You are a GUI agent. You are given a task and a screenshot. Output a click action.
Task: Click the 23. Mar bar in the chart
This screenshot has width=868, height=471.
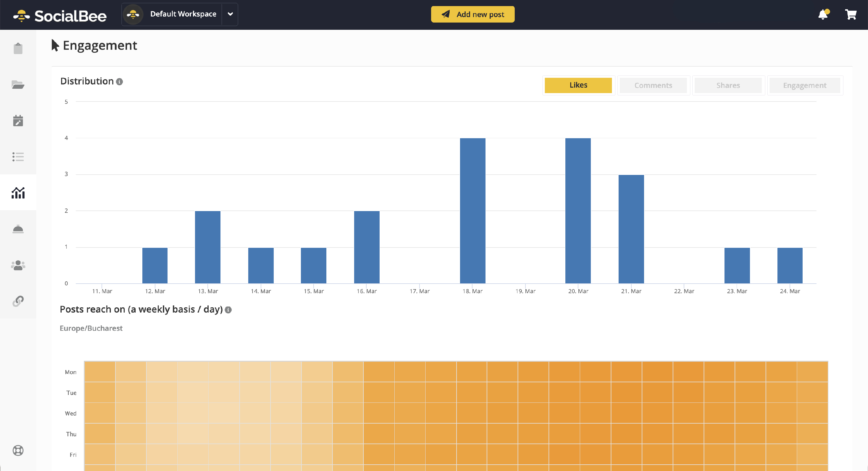pos(737,265)
